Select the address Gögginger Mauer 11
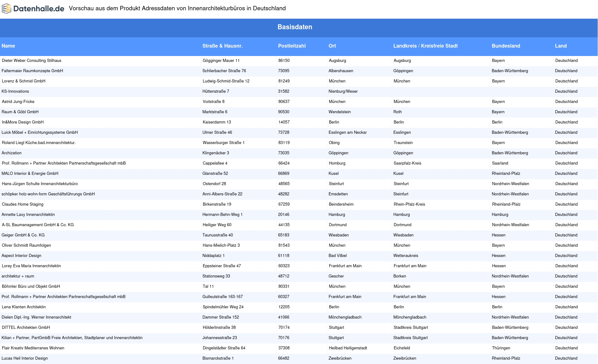 click(x=221, y=61)
